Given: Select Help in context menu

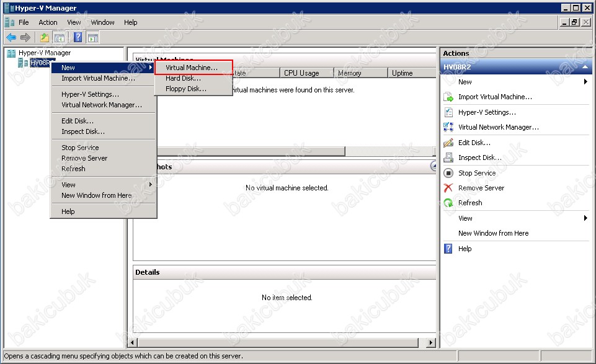Looking at the screenshot, I should 103,211.
